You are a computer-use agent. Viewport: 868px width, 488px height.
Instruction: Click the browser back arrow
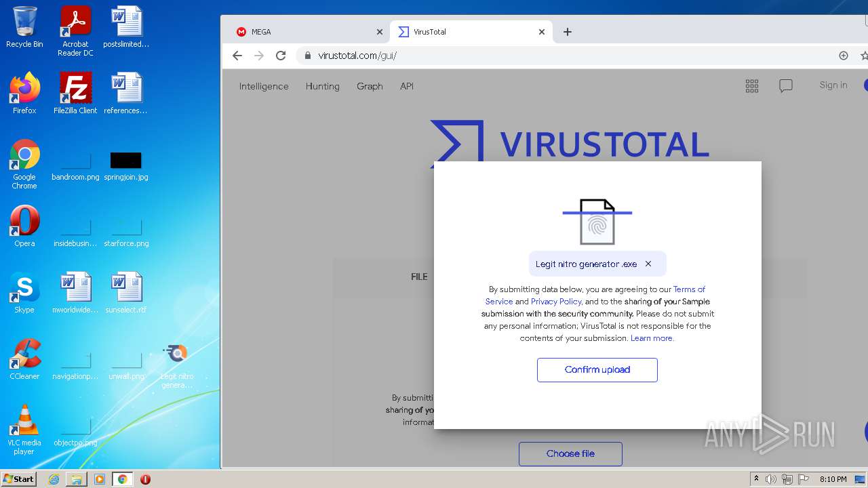[x=237, y=56]
